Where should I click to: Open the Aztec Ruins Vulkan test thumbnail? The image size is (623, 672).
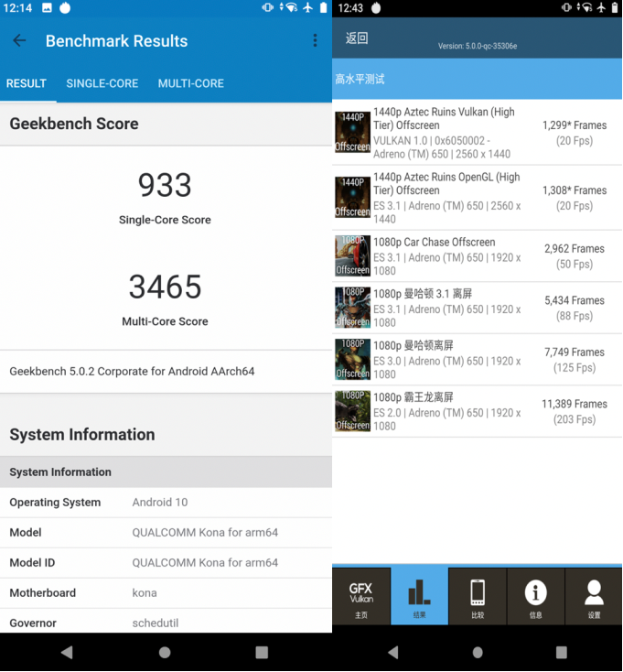coord(352,132)
